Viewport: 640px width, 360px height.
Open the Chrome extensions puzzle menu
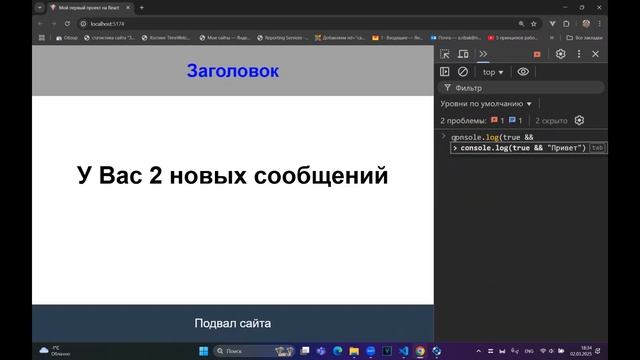click(566, 24)
